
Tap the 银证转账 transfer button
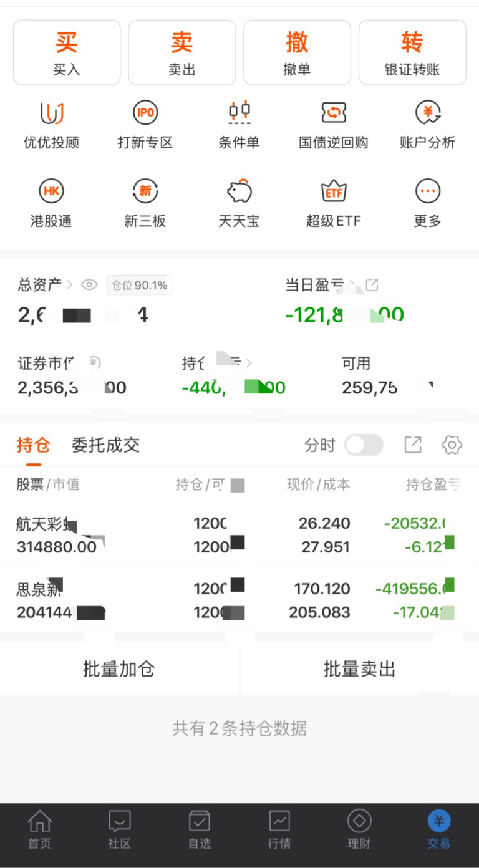point(412,52)
